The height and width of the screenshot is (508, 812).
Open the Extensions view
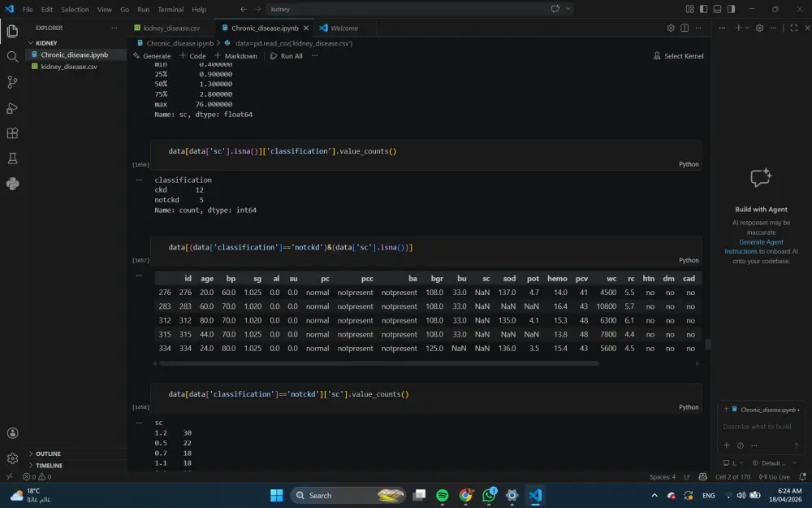click(11, 132)
